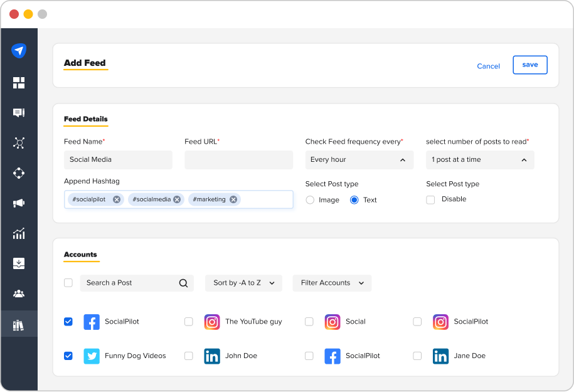Click the save button
The height and width of the screenshot is (392, 574).
click(x=529, y=65)
